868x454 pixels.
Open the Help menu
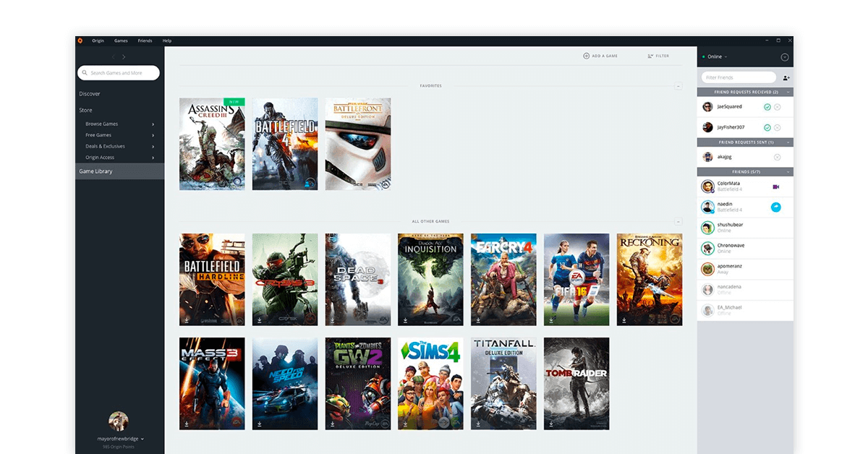(167, 40)
